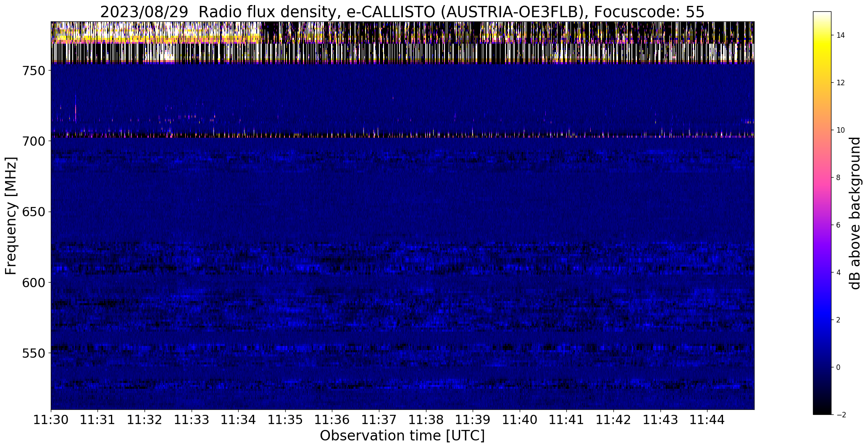Viewport: 868px width, 448px height.
Task: Click the 550 frequency tick label
Action: [x=33, y=353]
